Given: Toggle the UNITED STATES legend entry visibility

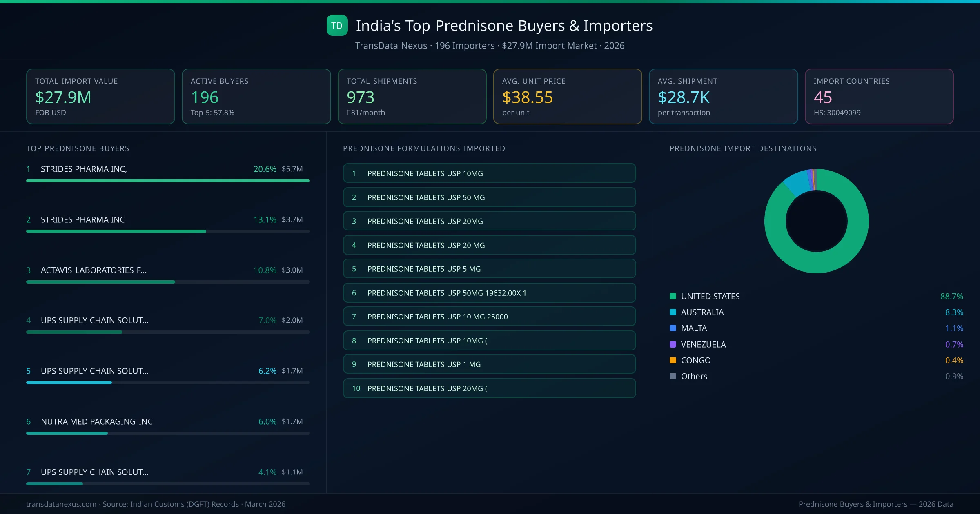Looking at the screenshot, I should pos(710,296).
